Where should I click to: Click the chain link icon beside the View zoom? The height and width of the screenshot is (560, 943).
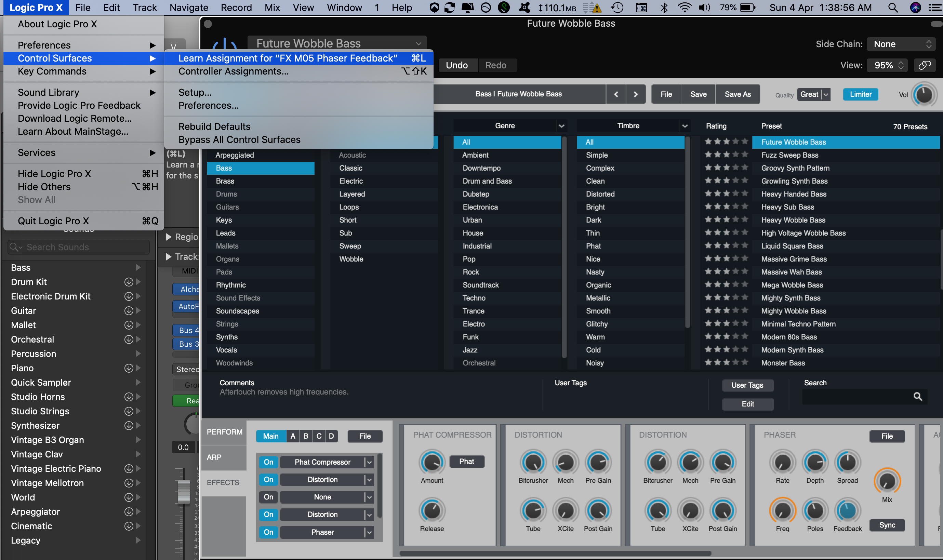pos(924,65)
